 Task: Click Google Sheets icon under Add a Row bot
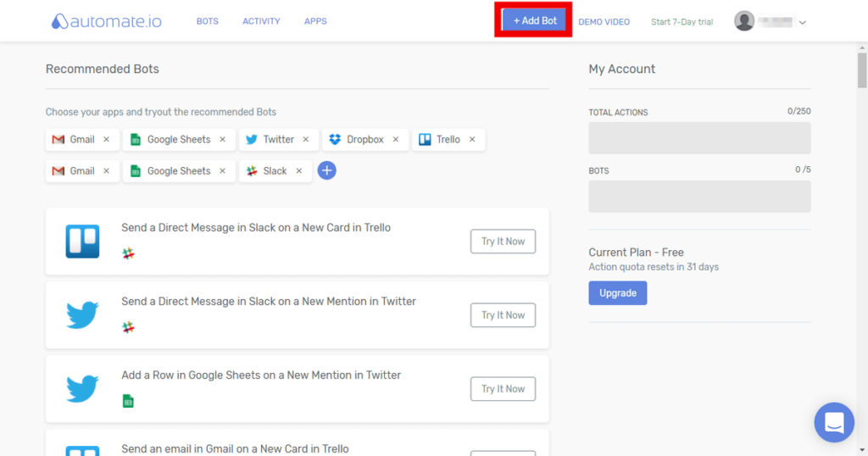128,401
